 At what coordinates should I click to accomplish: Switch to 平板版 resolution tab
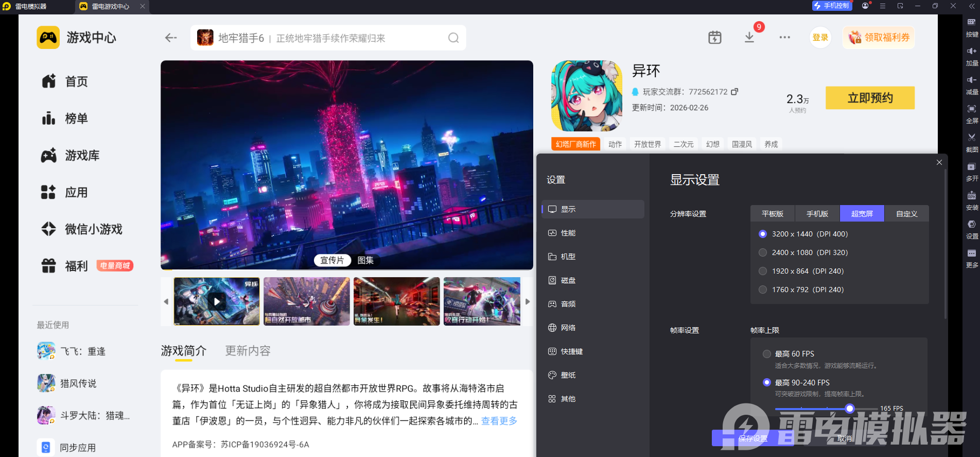pyautogui.click(x=773, y=214)
